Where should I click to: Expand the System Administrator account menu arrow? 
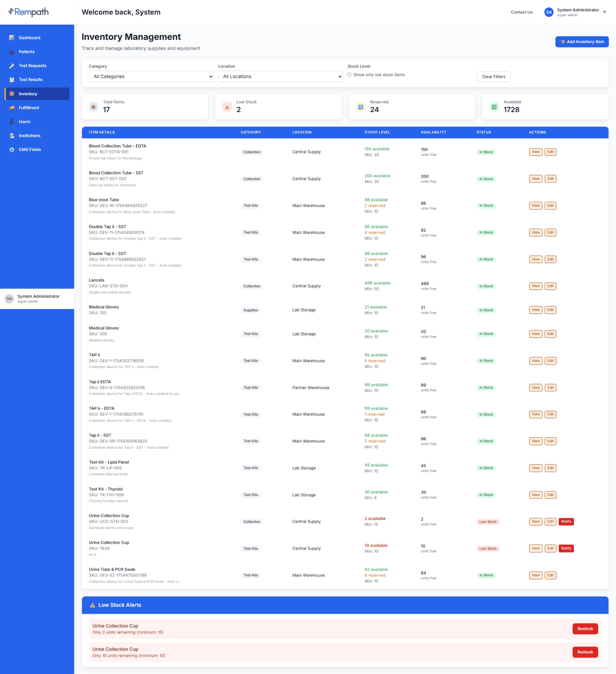[x=605, y=12]
